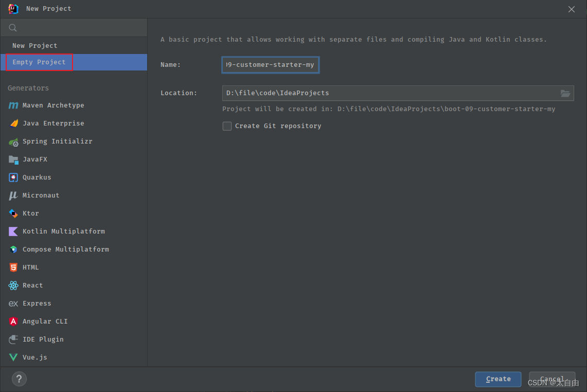
Task: Click the Compose Multiplatform icon
Action: [13, 250]
